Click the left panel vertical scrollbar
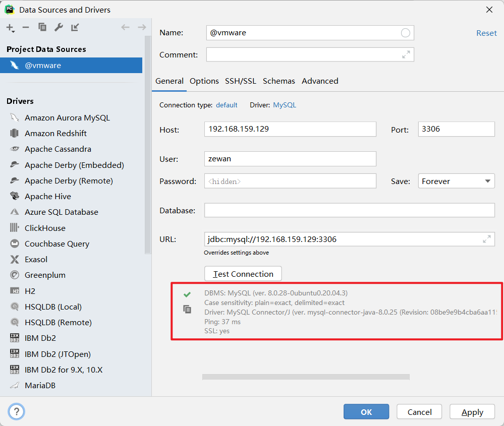Image resolution: width=504 pixels, height=426 pixels. [148, 145]
